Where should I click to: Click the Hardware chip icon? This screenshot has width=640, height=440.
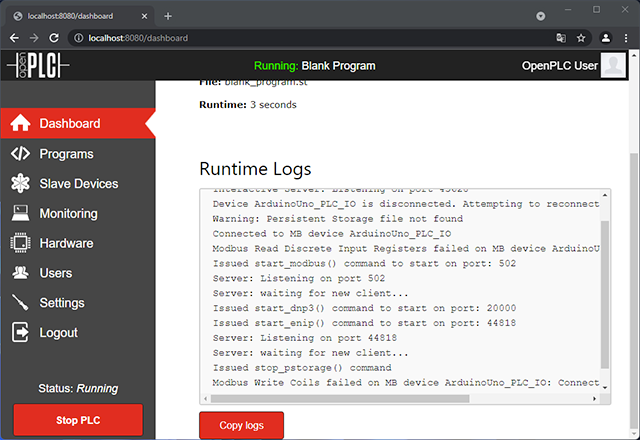pos(20,243)
